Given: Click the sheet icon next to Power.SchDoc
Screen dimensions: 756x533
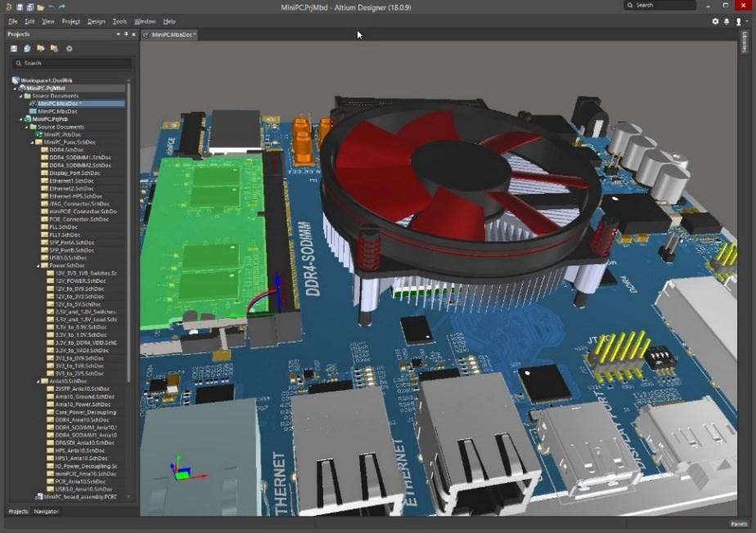Looking at the screenshot, I should [44, 266].
